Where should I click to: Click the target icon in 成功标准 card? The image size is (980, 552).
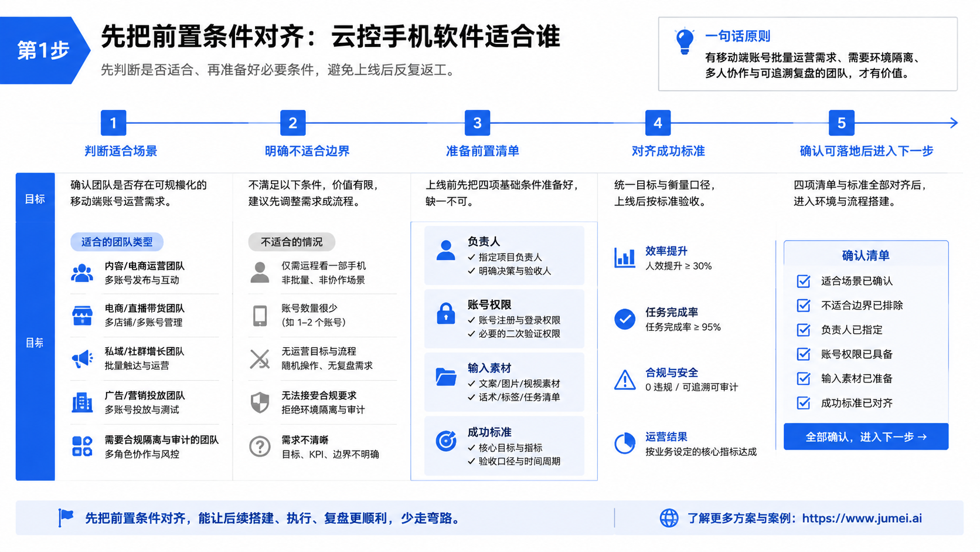tap(446, 441)
